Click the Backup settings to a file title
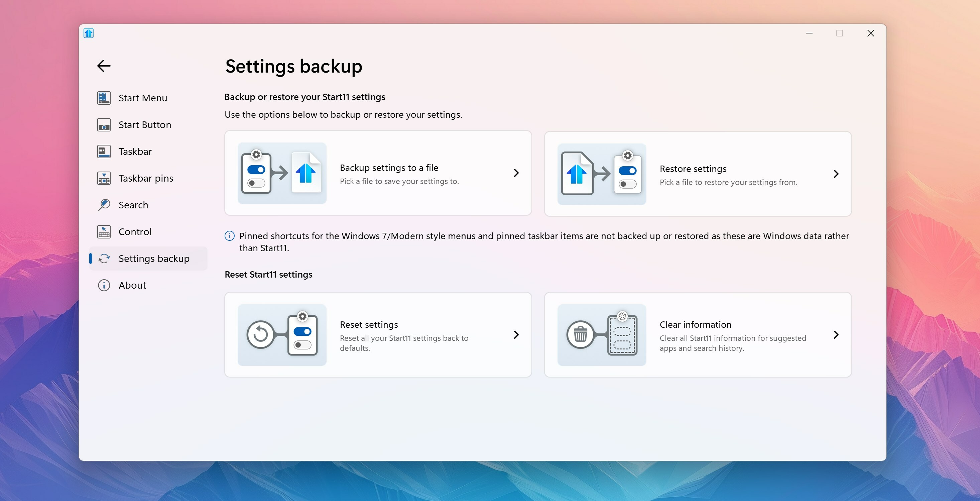This screenshot has height=501, width=980. coord(389,168)
